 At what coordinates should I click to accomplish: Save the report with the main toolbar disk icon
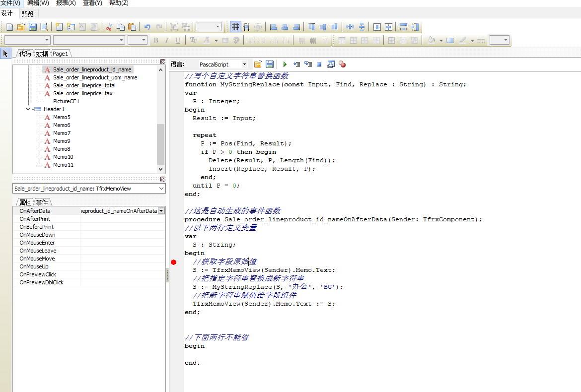point(33,27)
